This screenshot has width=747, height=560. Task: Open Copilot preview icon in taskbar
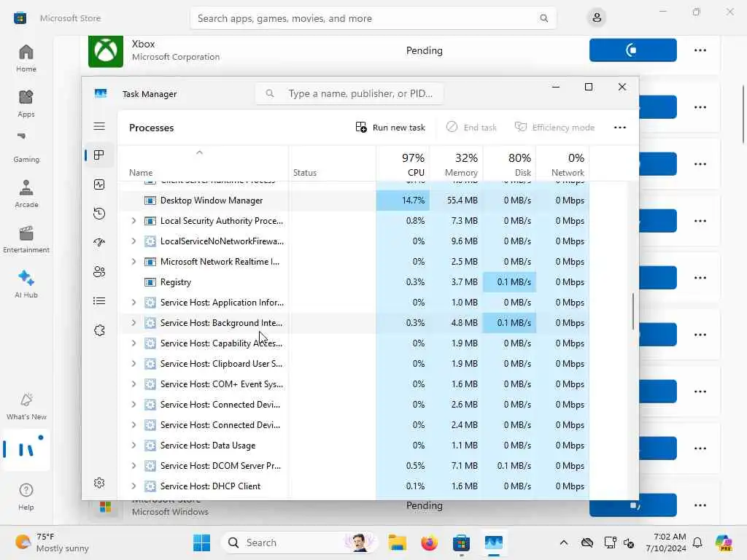click(723, 542)
